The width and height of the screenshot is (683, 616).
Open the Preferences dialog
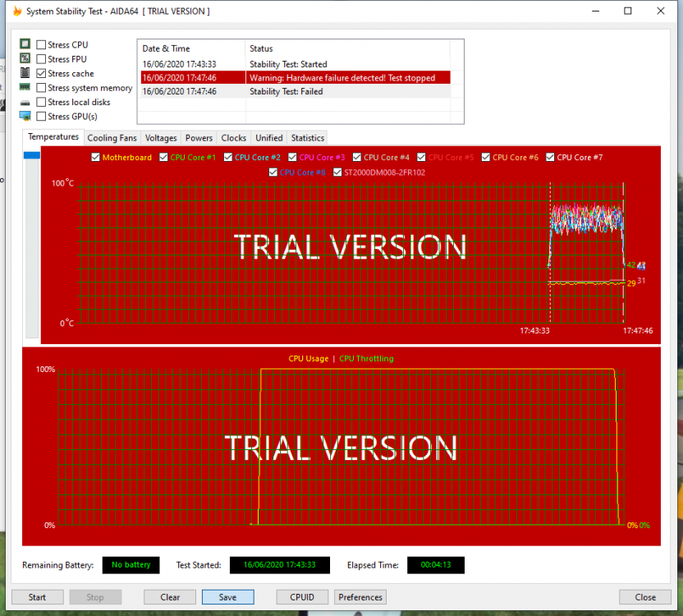pyautogui.click(x=360, y=597)
